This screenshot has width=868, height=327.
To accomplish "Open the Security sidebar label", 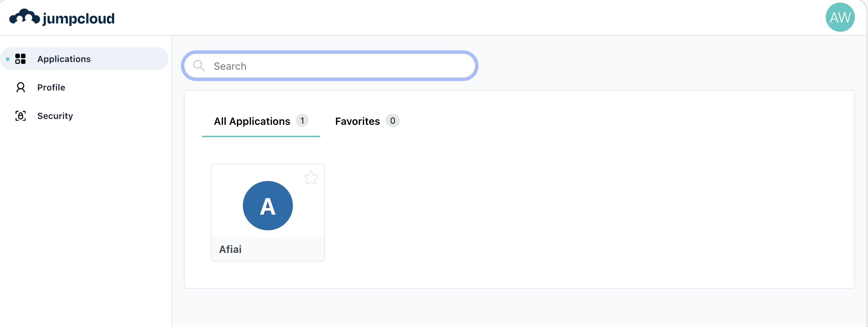I will point(55,116).
